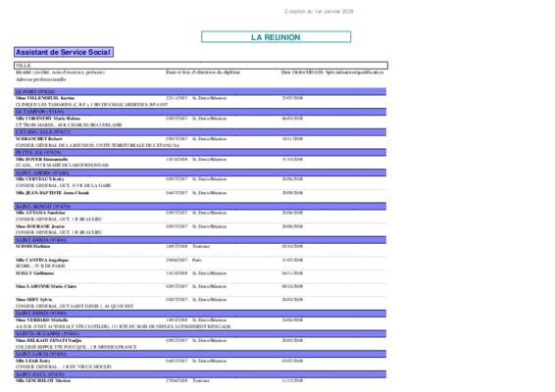
Task: Click the PETITE-ILE section header
Action: click(x=200, y=153)
